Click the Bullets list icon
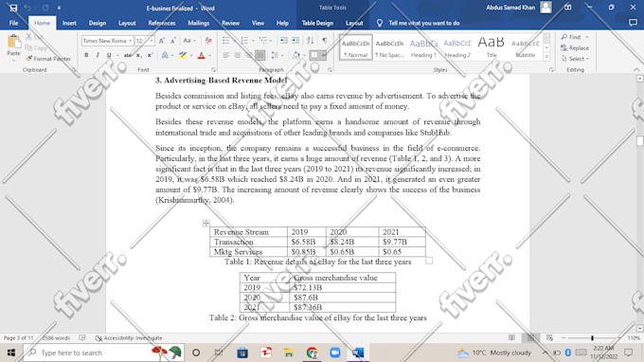644x362 pixels. (x=226, y=41)
